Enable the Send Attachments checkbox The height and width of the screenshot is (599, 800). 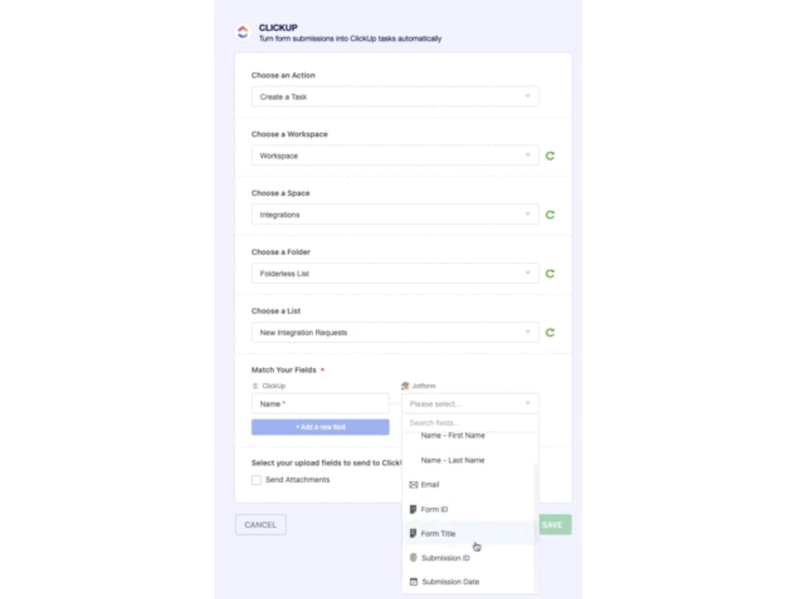click(x=256, y=480)
